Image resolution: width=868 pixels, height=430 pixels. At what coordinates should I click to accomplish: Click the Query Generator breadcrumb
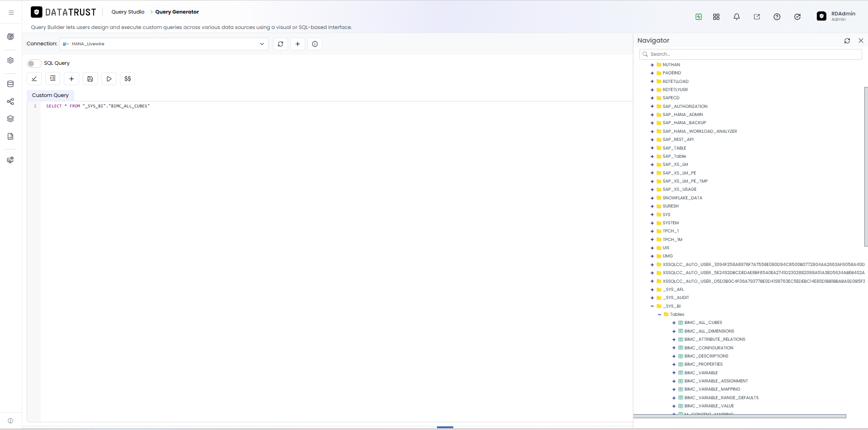click(177, 12)
